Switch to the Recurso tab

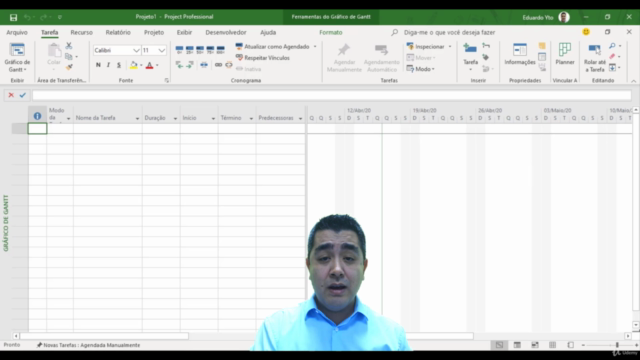[81, 32]
